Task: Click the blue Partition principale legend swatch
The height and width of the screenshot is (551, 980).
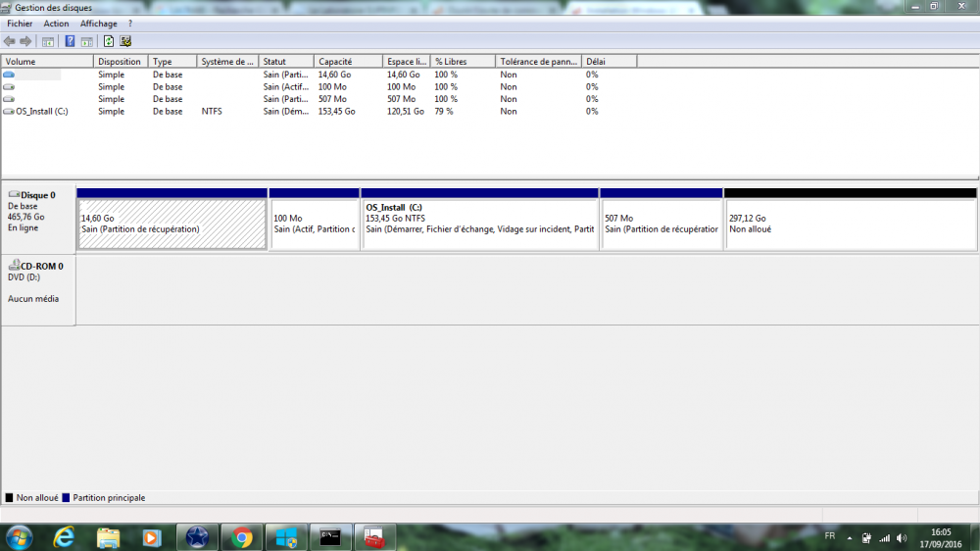Action: pos(66,498)
